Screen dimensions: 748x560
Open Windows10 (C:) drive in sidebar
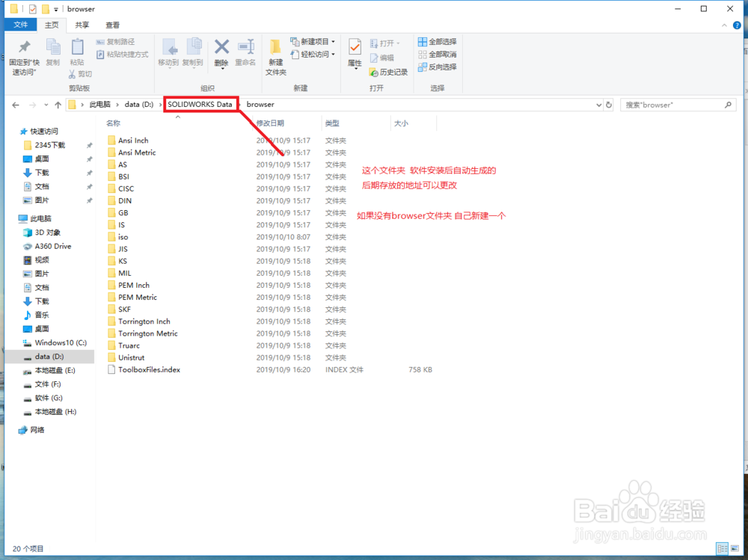[x=60, y=342]
